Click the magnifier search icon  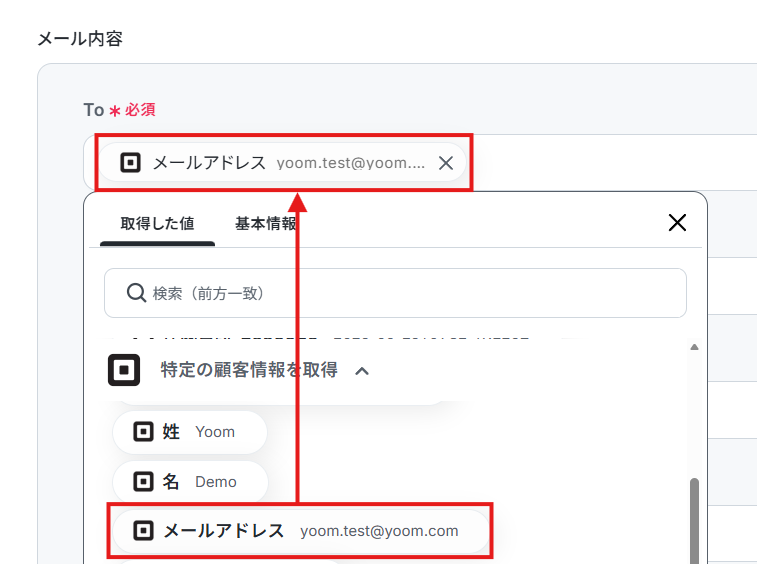136,293
